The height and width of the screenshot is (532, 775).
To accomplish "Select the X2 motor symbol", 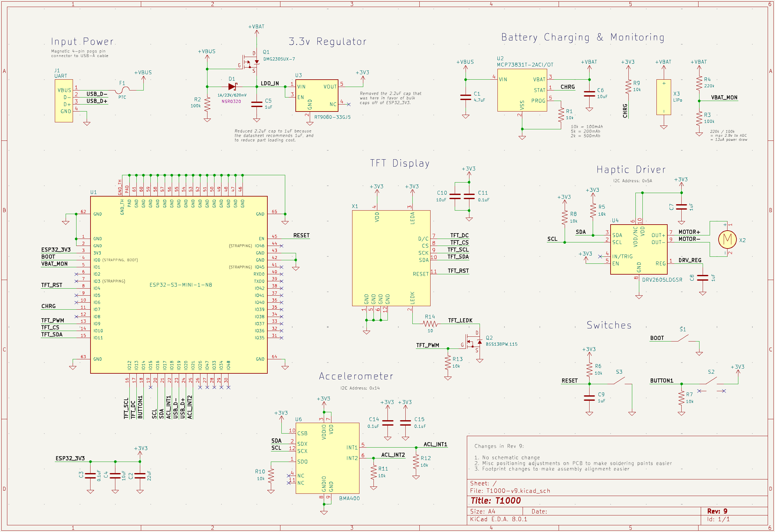I will coord(727,239).
